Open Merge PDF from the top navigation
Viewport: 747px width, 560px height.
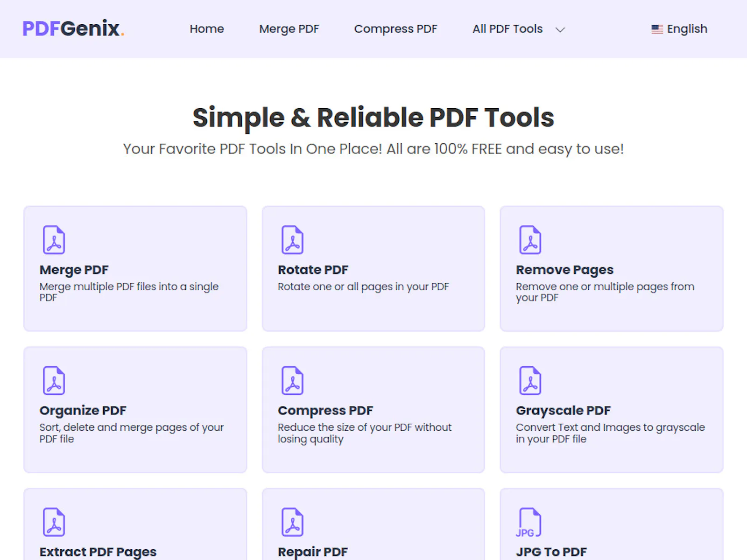[x=289, y=29]
